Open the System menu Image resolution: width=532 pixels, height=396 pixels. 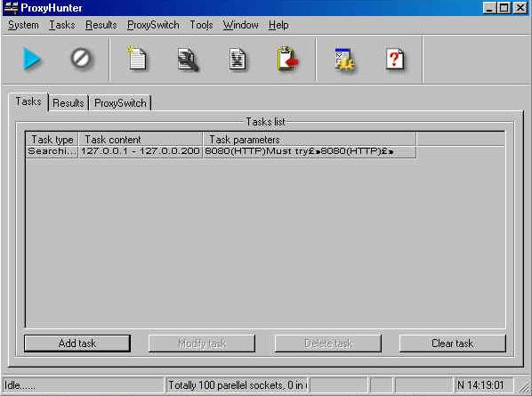(x=23, y=25)
